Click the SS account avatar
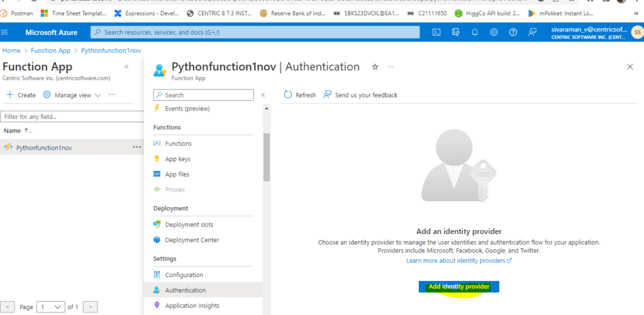 (x=637, y=33)
